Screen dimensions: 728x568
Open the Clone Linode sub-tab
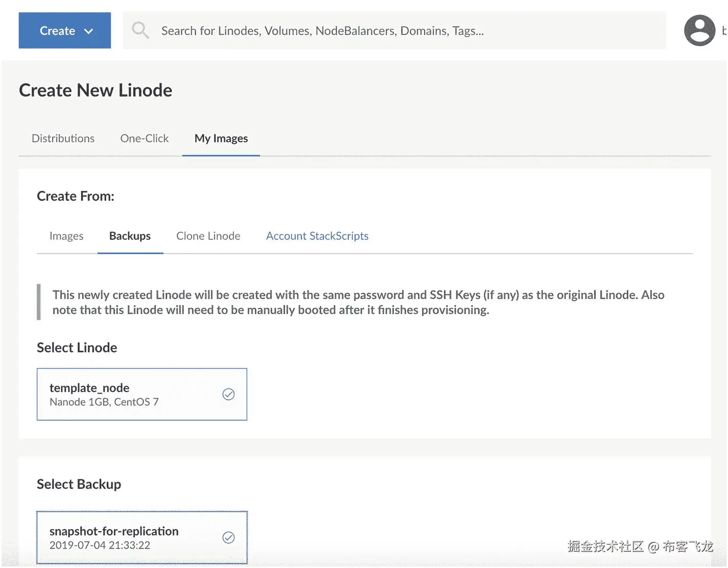click(208, 236)
